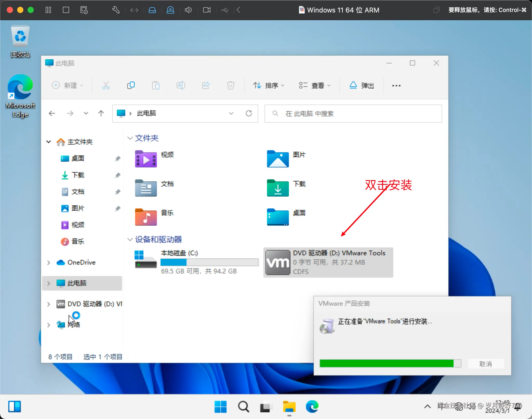Expand the OneDrive tree node
Viewport: 532px width, 419px height.
tap(49, 263)
